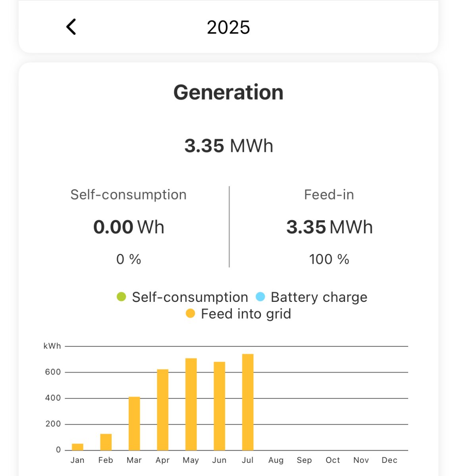Select the March generation bar

134,423
